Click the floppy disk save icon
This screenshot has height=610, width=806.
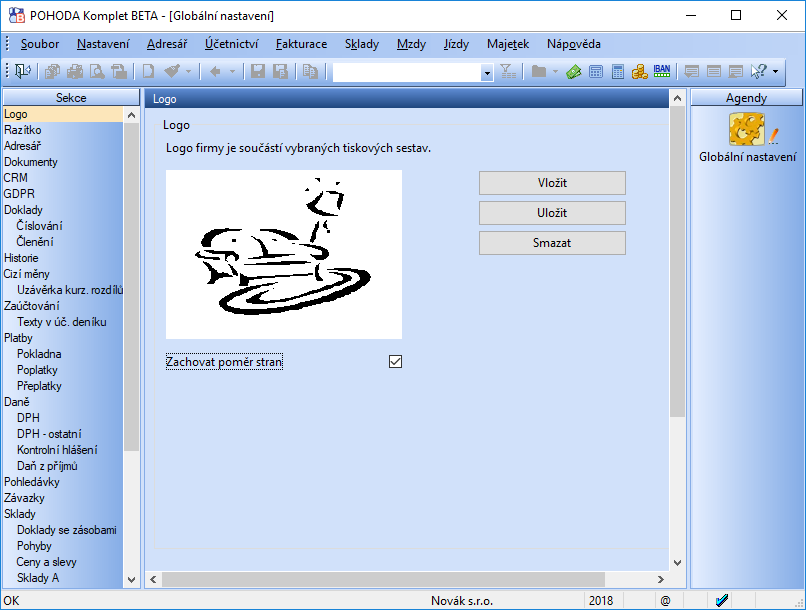(x=258, y=71)
